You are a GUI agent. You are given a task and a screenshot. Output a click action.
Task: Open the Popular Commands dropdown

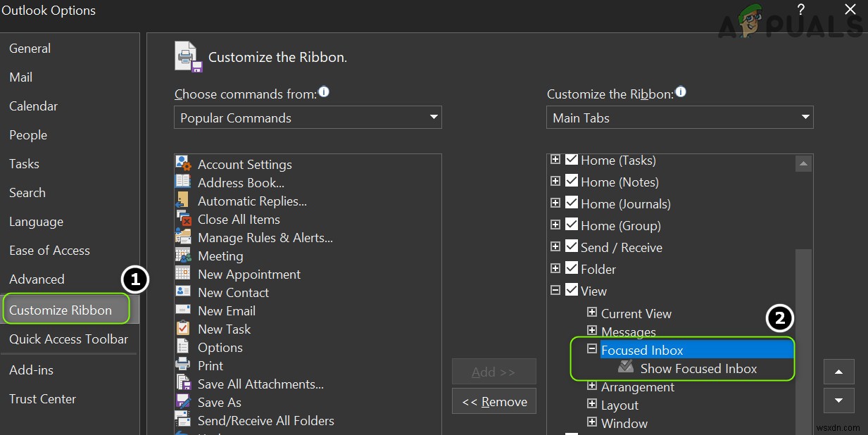pos(434,118)
